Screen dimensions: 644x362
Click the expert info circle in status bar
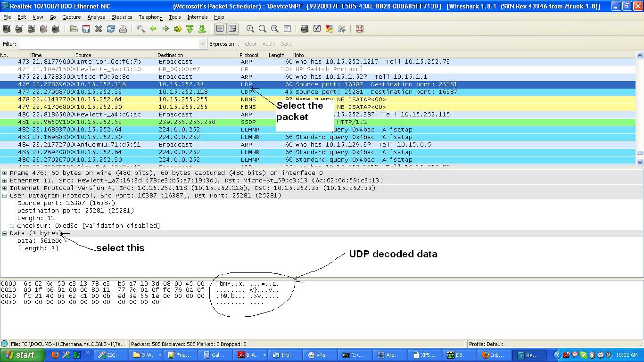coord(4,344)
